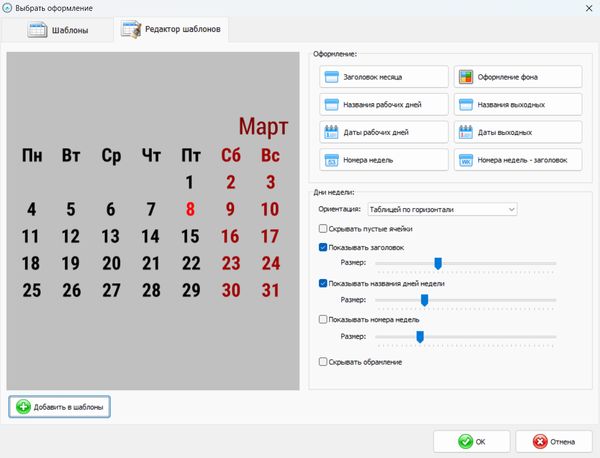Viewport: 600px width, 458px height.
Task: Open Оформление фона settings
Action: (x=517, y=77)
